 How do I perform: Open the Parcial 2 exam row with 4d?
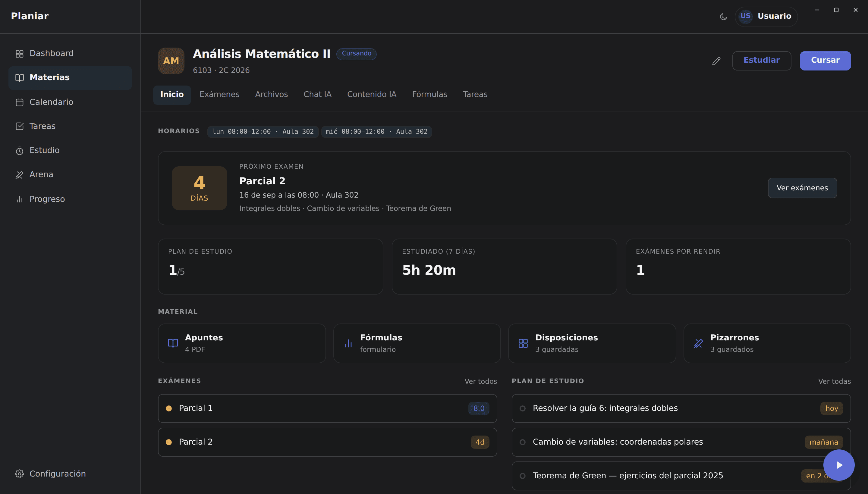point(327,442)
